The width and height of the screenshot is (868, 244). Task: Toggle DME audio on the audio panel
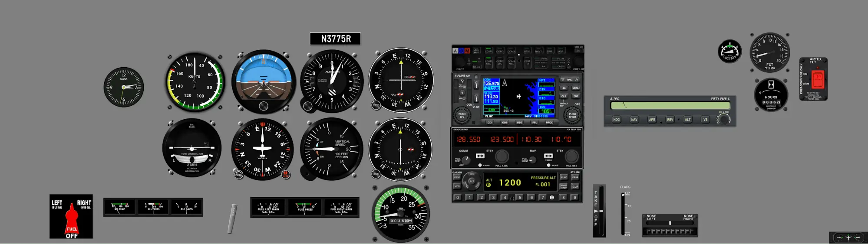pos(549,51)
